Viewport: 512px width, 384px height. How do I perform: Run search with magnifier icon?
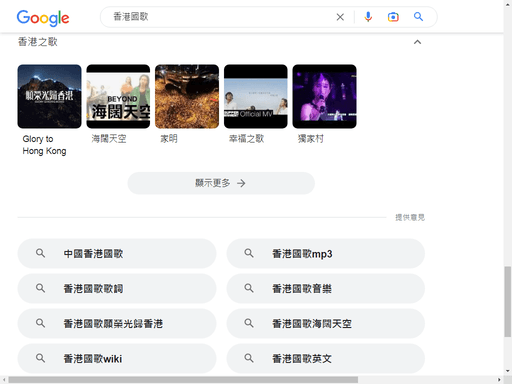click(x=418, y=17)
